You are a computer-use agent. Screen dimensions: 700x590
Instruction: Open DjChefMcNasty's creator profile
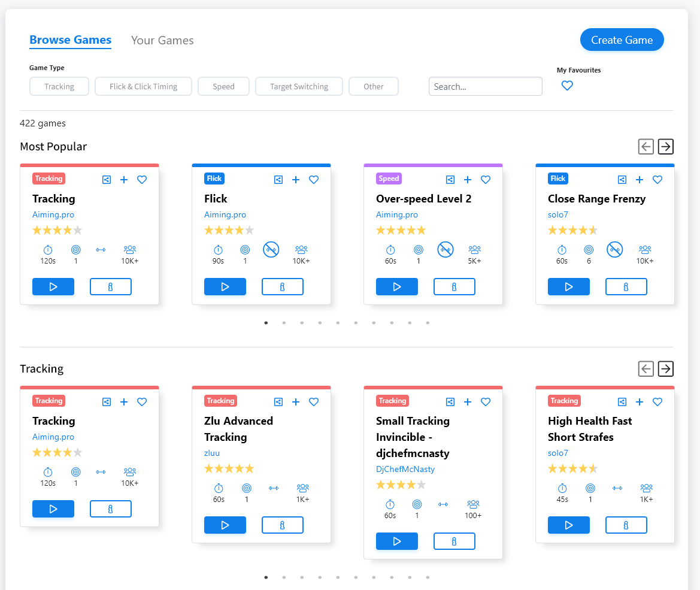pyautogui.click(x=405, y=469)
